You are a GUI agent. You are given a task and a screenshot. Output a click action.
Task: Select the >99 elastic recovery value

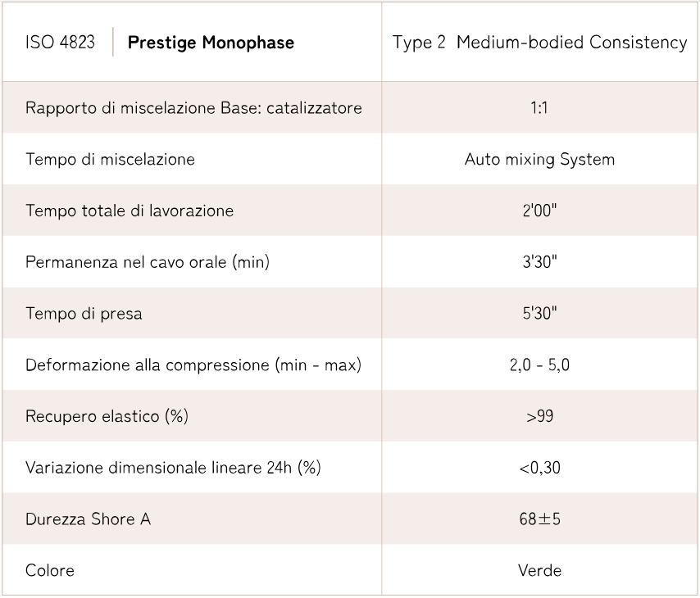[x=539, y=416]
